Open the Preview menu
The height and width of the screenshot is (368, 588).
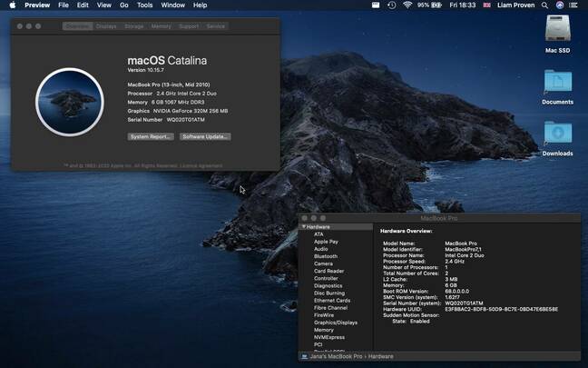coord(37,5)
